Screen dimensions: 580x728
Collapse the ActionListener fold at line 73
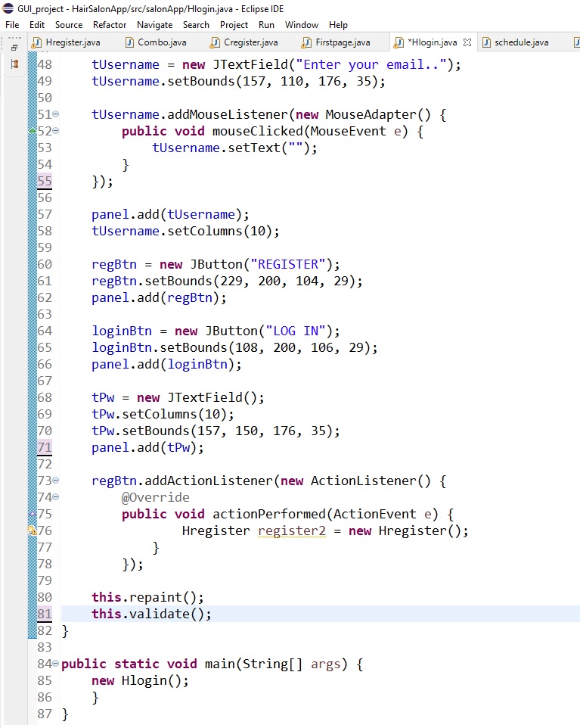(56, 480)
